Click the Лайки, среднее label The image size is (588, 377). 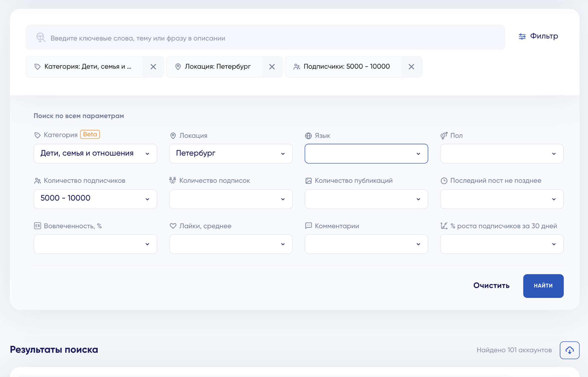pos(205,226)
